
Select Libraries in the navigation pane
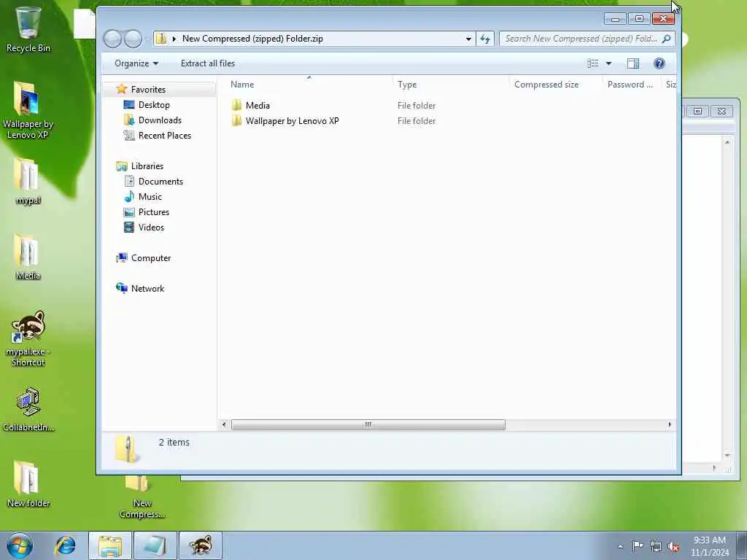point(147,166)
